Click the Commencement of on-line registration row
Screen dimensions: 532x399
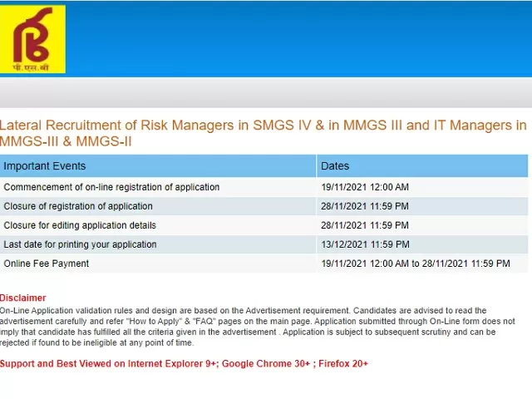point(111,187)
